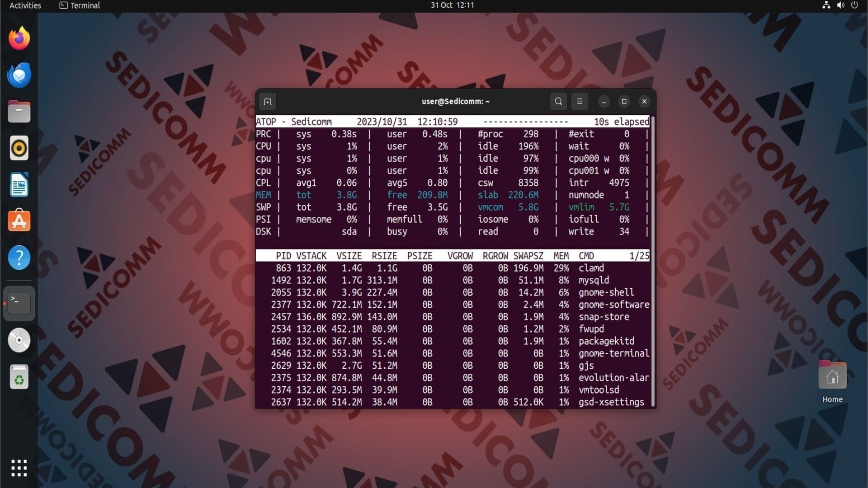868x488 pixels.
Task: Click the 'gsd-xsettings' process name
Action: pos(611,402)
